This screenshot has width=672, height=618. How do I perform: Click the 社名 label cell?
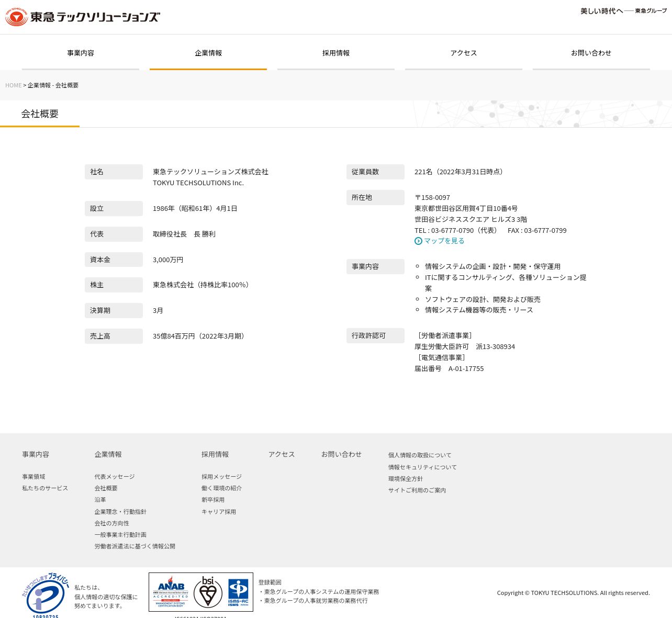(114, 172)
